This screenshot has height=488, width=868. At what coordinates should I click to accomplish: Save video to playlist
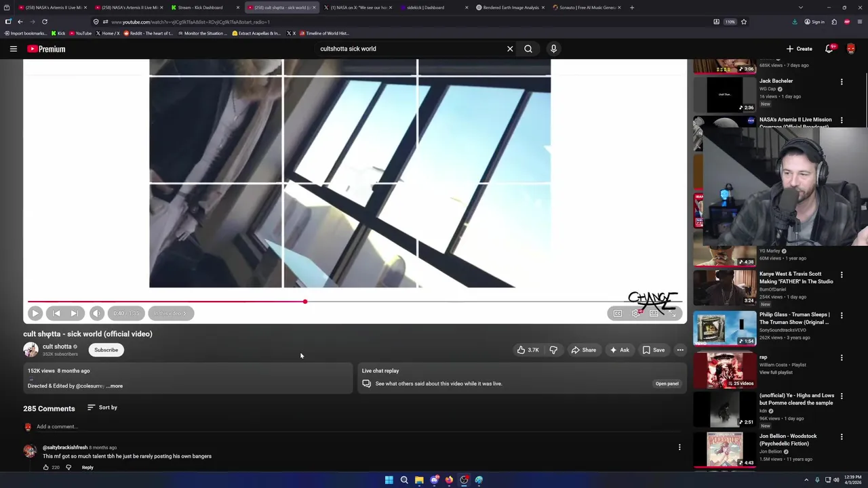pos(654,350)
